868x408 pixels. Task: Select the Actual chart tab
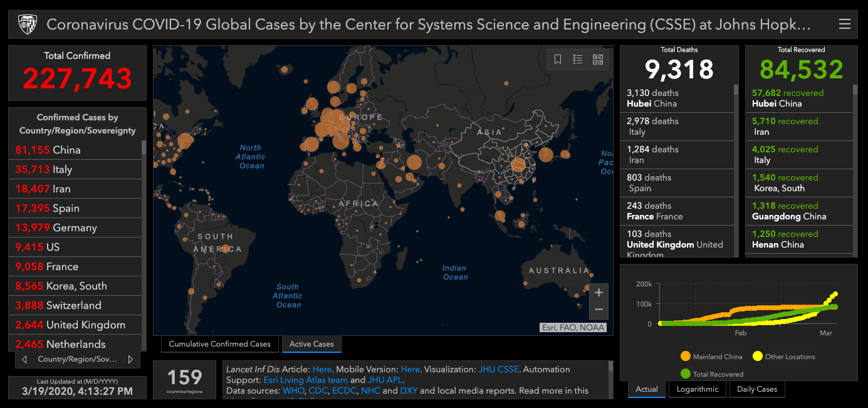(647, 389)
